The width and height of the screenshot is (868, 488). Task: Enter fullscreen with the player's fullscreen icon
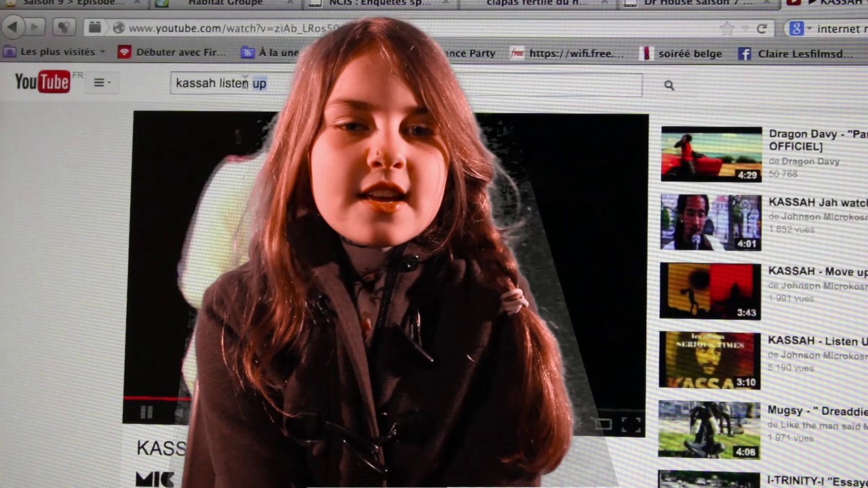pos(631,425)
